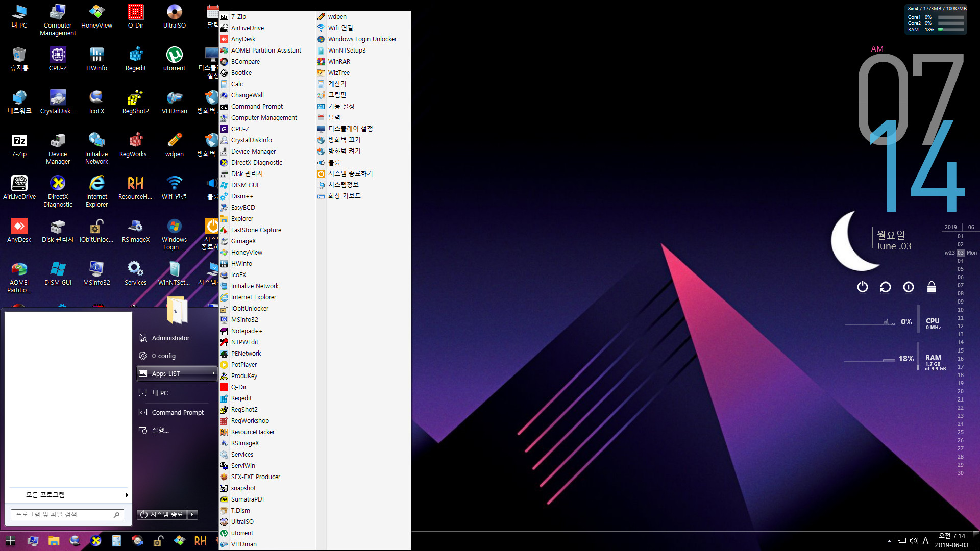Click the power icon on desktop widget
980x551 pixels.
tap(862, 287)
